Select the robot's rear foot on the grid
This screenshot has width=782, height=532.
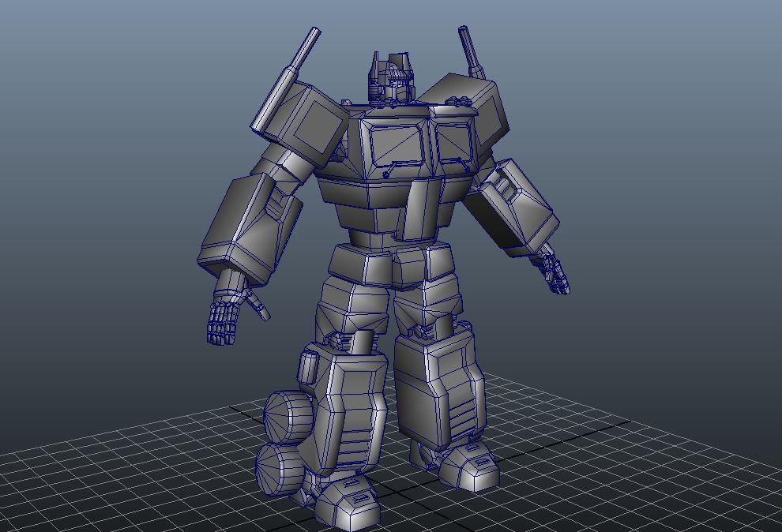469,466
